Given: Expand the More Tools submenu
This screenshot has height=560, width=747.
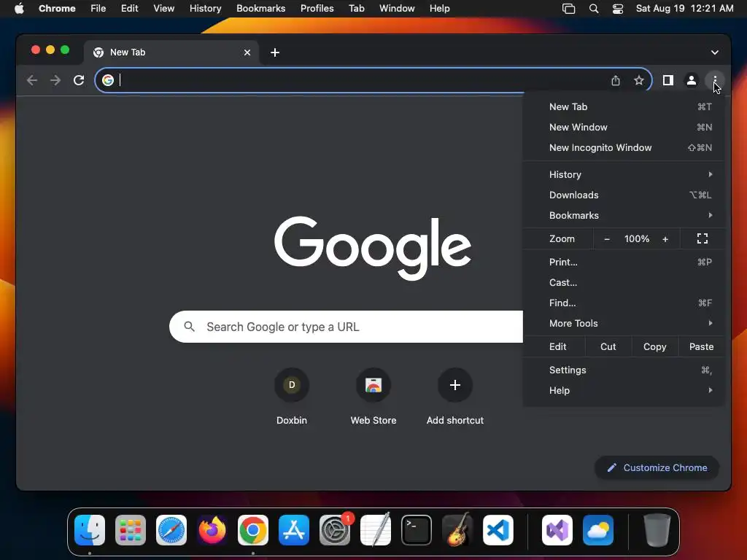Looking at the screenshot, I should 624,323.
